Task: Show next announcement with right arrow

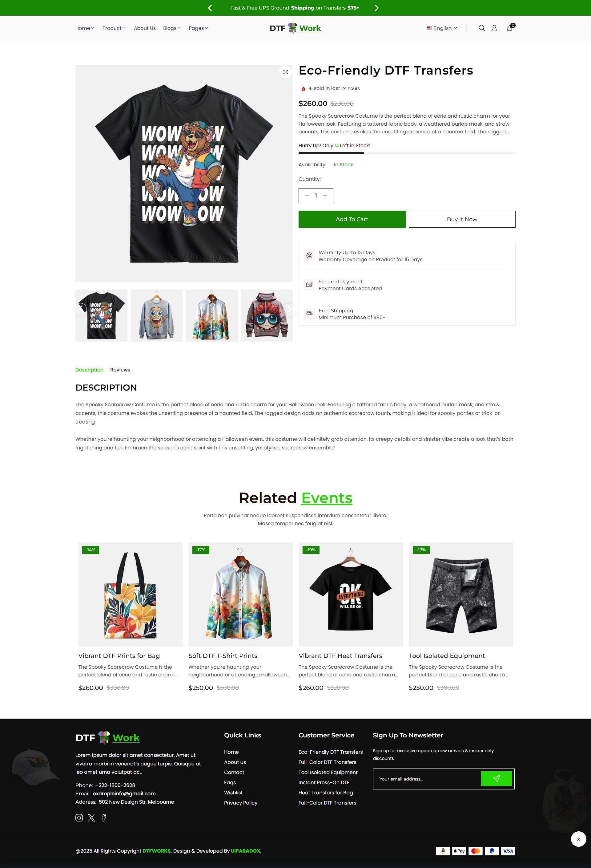Action: pyautogui.click(x=377, y=8)
